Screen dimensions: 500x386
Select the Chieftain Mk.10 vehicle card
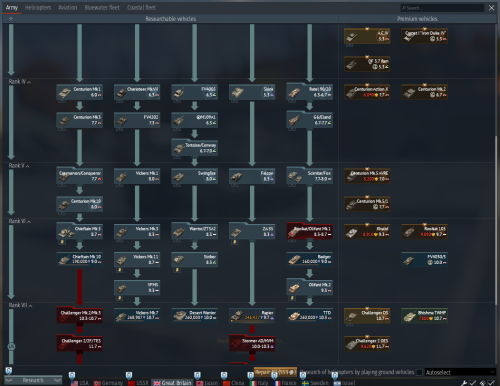tap(79, 260)
